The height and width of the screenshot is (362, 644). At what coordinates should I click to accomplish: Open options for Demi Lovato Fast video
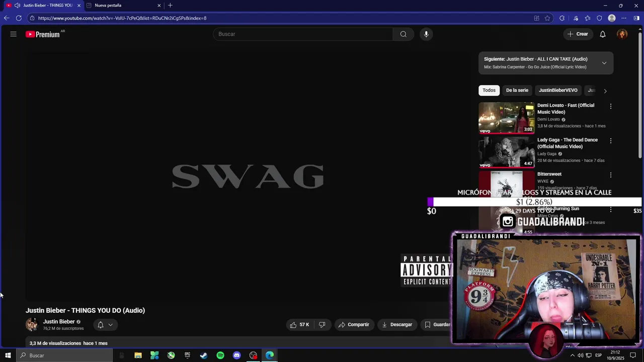tap(611, 106)
